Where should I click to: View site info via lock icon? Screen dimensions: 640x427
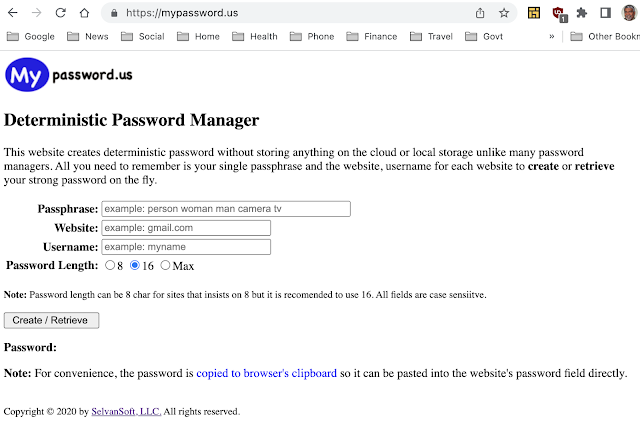pyautogui.click(x=114, y=13)
